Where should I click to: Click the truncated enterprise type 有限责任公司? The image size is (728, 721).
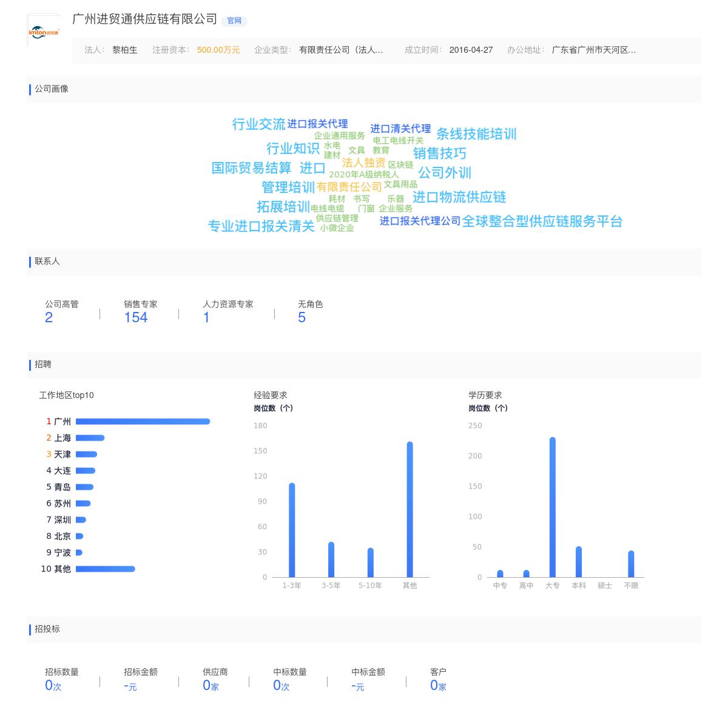pos(341,50)
